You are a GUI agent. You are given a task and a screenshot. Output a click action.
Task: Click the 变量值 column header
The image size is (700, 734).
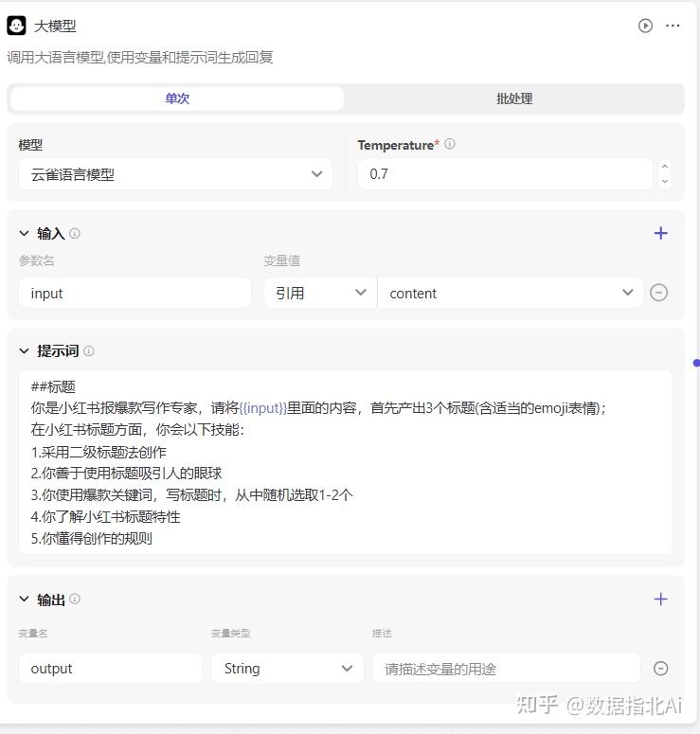click(281, 260)
